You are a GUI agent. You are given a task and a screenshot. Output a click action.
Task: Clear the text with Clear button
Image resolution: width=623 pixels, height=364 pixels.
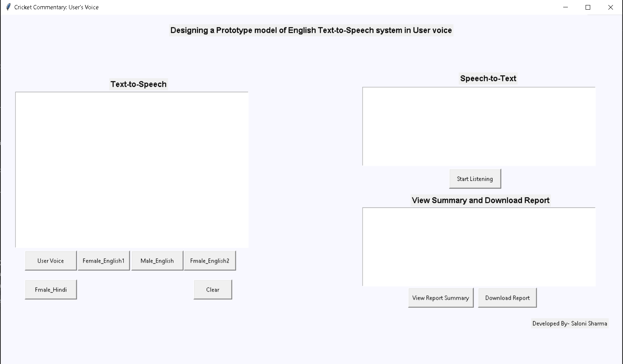213,290
